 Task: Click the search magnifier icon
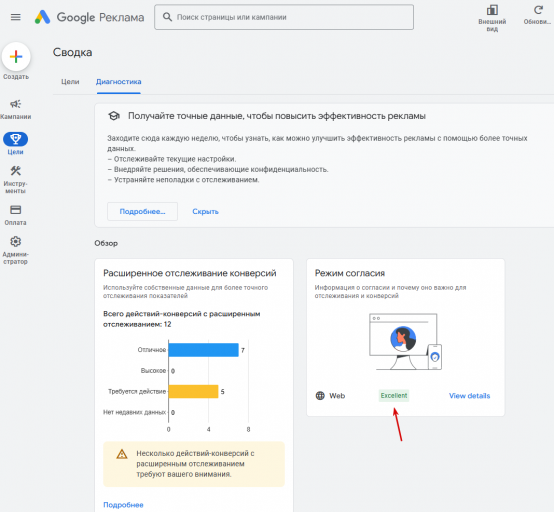167,17
